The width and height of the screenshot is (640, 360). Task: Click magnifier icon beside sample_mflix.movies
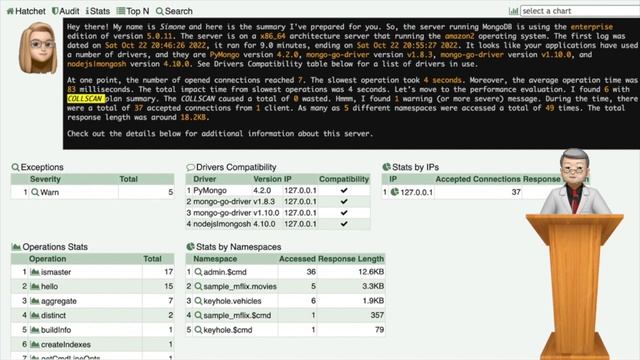coord(198,287)
